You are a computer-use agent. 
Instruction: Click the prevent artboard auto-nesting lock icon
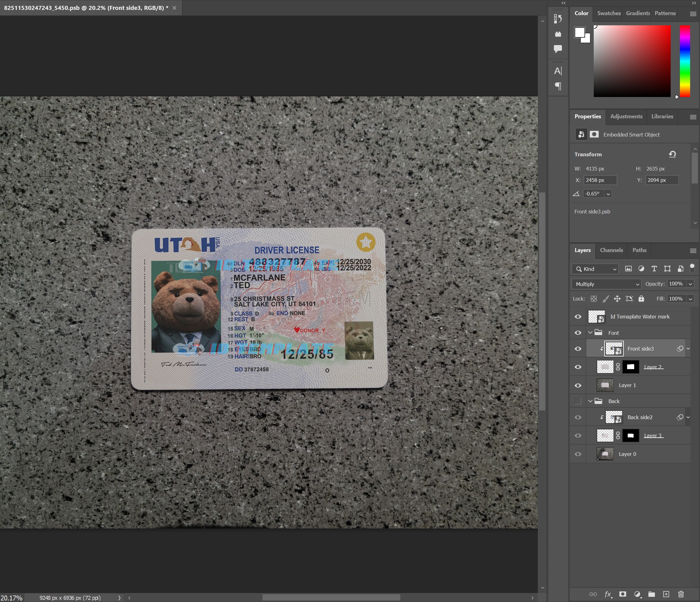[x=629, y=299]
